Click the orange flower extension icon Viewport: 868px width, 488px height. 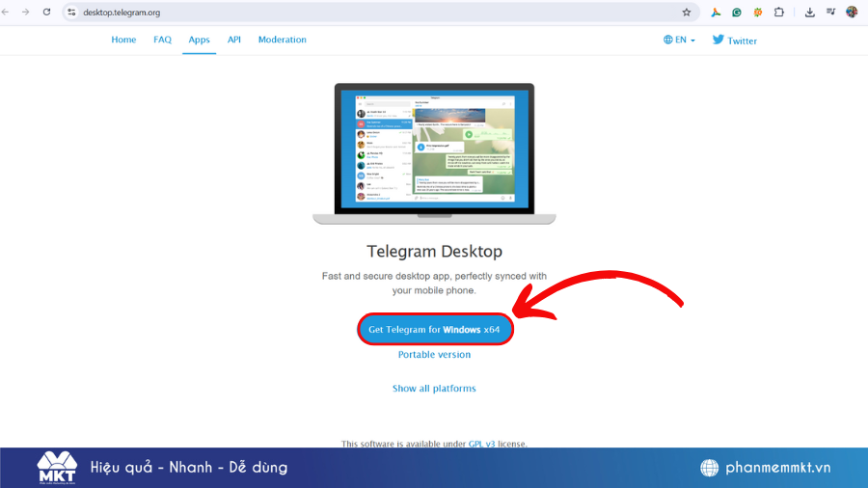[758, 13]
